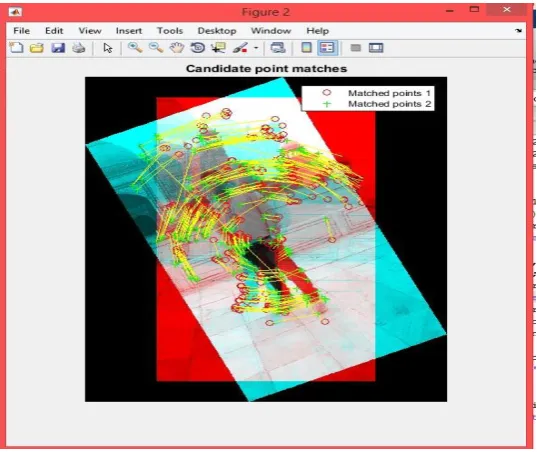Select the Rotate 3D tool
Image resolution: width=537 pixels, height=452 pixels.
click(x=198, y=48)
